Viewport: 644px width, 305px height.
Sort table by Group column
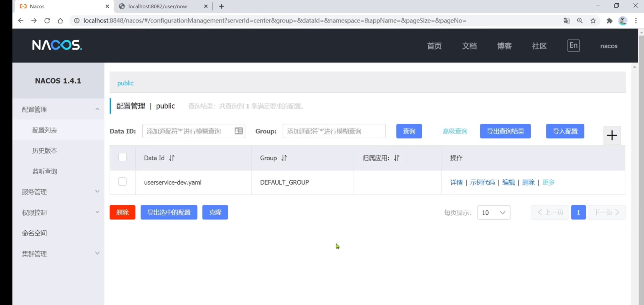284,158
